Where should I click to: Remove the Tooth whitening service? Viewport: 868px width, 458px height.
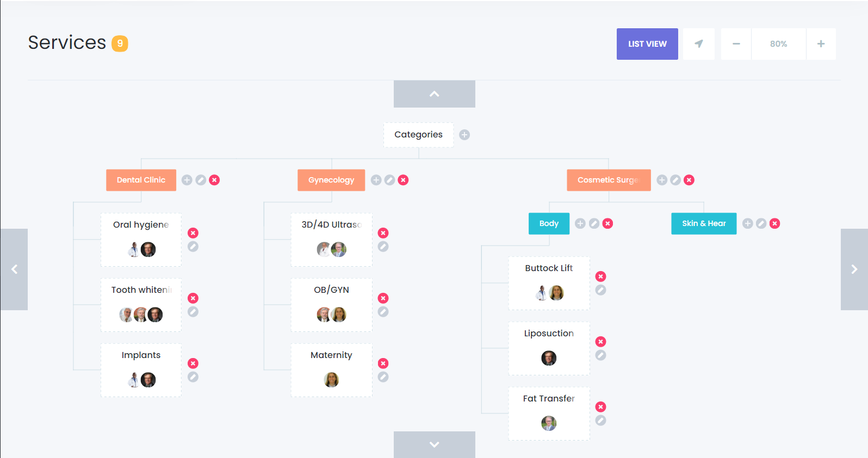point(193,298)
